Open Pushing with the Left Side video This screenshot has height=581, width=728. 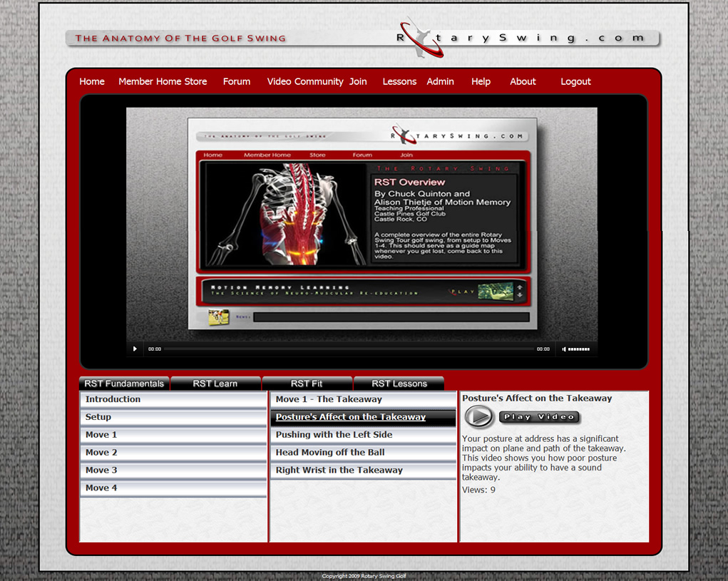(364, 435)
